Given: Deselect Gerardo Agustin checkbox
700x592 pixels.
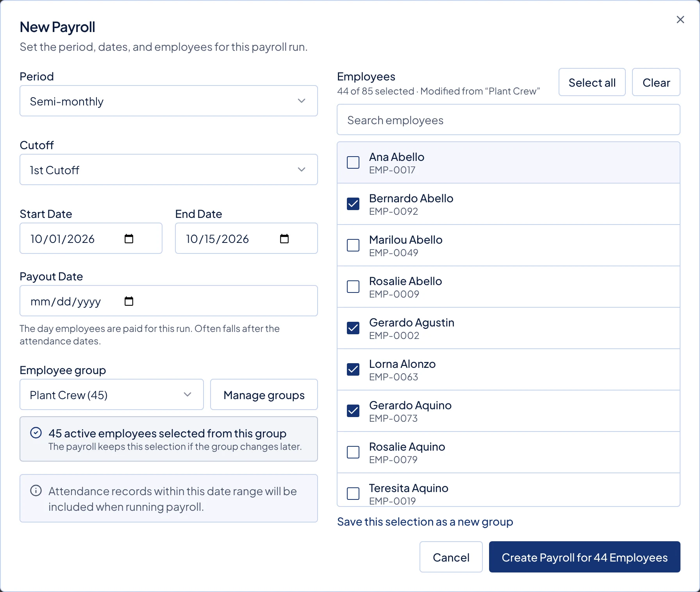Looking at the screenshot, I should point(353,328).
